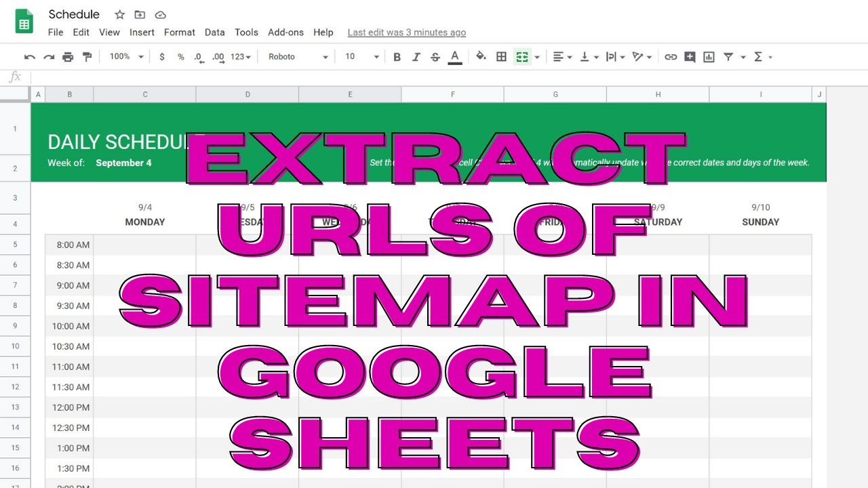The width and height of the screenshot is (868, 488).
Task: Print the spreadsheet using the printer icon
Action: 68,57
